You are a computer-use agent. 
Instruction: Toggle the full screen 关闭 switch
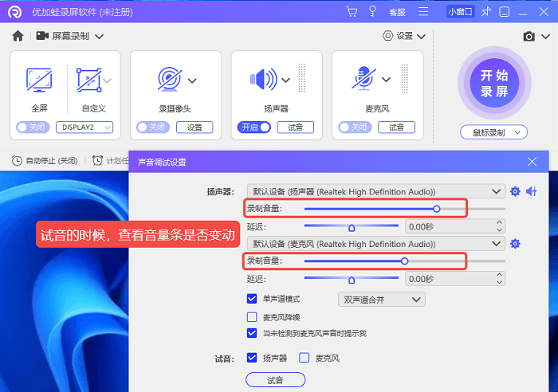[33, 127]
